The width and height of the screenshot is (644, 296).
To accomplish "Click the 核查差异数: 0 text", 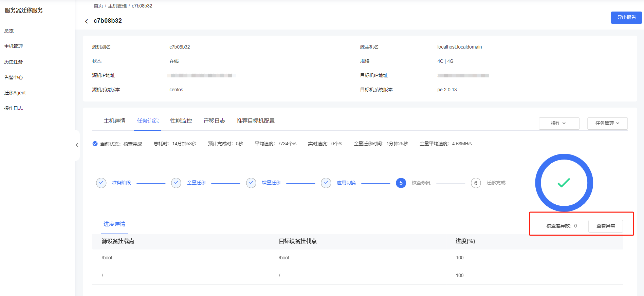I will (562, 226).
